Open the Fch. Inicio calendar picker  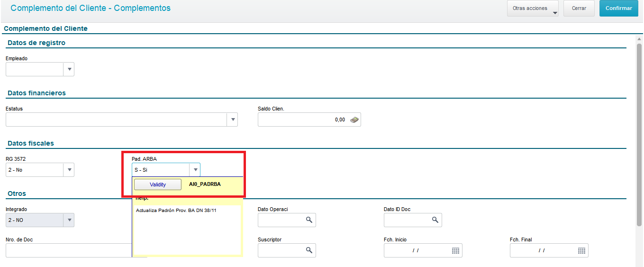[455, 250]
